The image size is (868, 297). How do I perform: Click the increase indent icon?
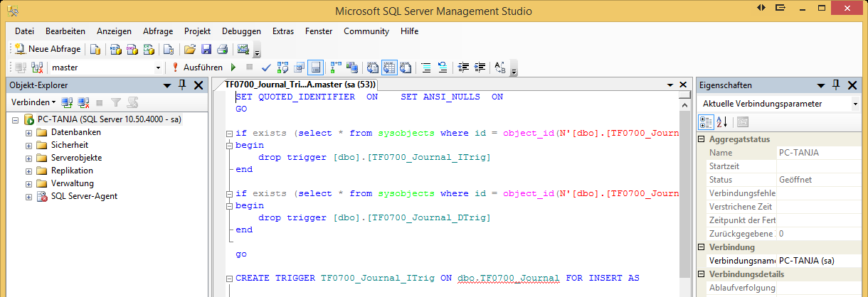click(x=480, y=67)
